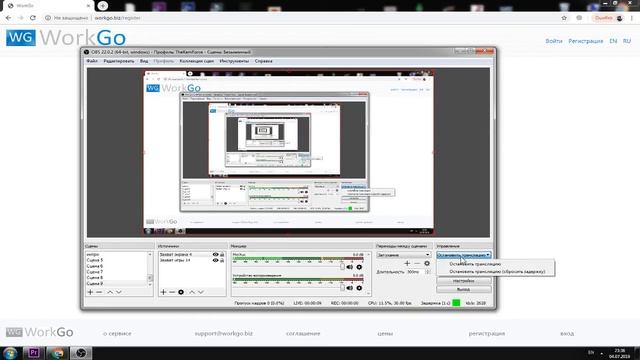This screenshot has width=640, height=360.
Task: Remove the selected source with the minus icon
Action: (x=172, y=292)
